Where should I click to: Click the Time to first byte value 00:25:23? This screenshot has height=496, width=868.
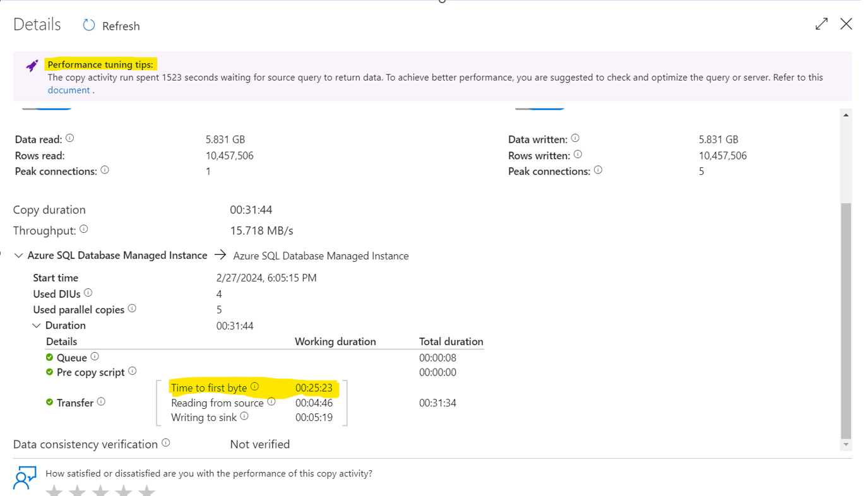coord(314,388)
